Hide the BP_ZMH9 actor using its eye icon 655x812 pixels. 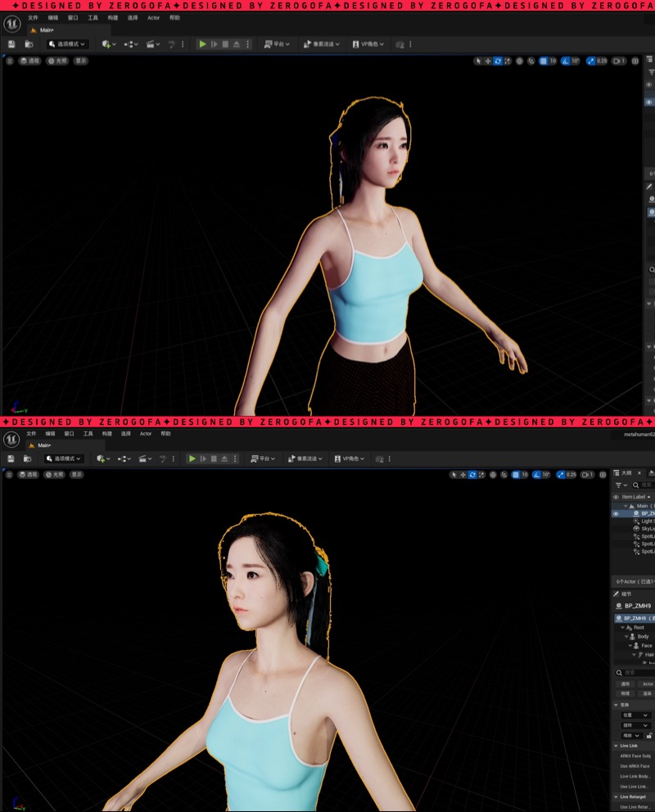(x=616, y=513)
